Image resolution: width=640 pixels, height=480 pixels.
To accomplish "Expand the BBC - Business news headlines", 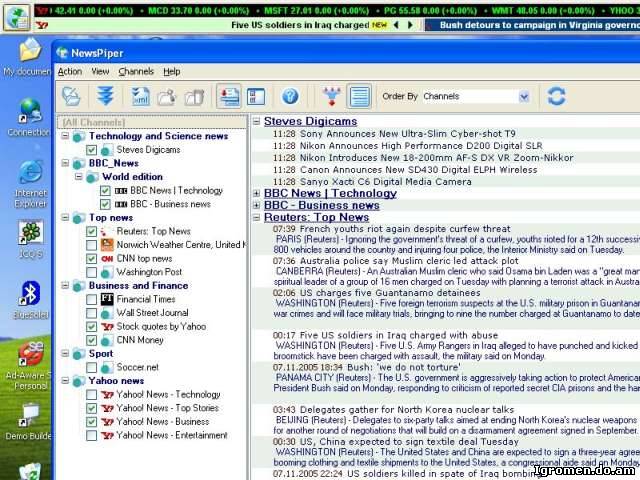I will [256, 205].
